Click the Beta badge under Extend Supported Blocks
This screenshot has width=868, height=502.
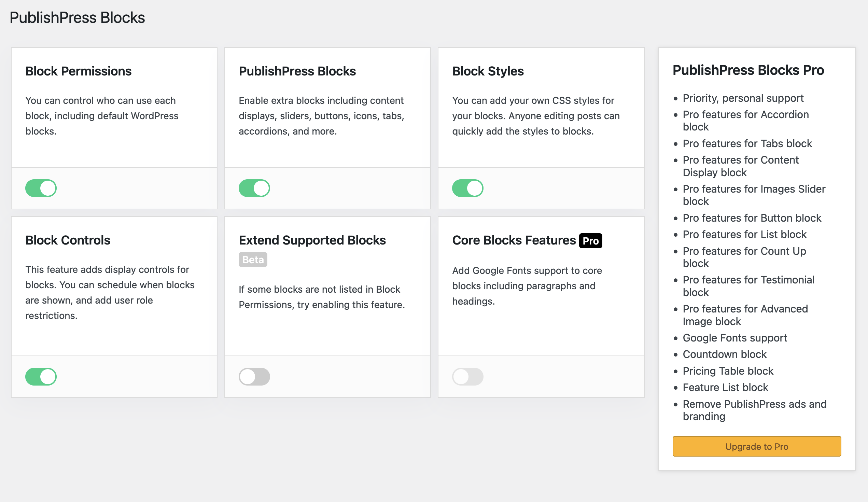click(x=252, y=260)
